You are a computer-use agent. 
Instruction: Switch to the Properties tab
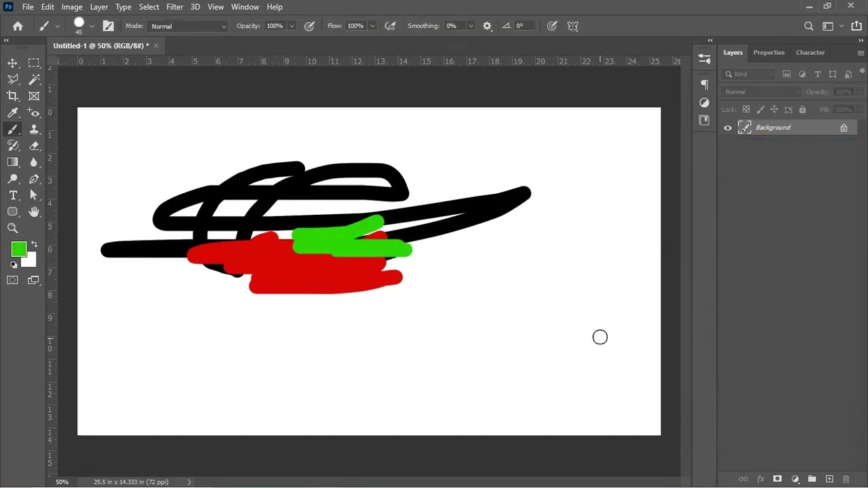[x=768, y=52]
